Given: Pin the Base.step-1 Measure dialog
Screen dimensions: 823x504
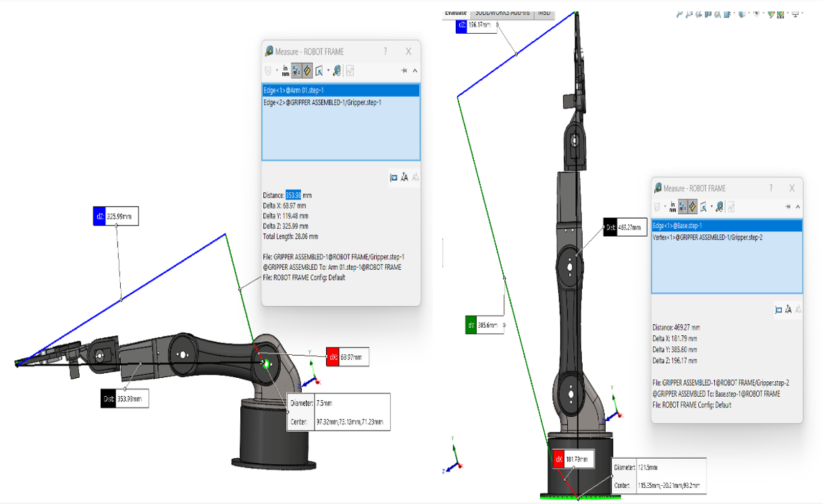Looking at the screenshot, I should (788, 206).
